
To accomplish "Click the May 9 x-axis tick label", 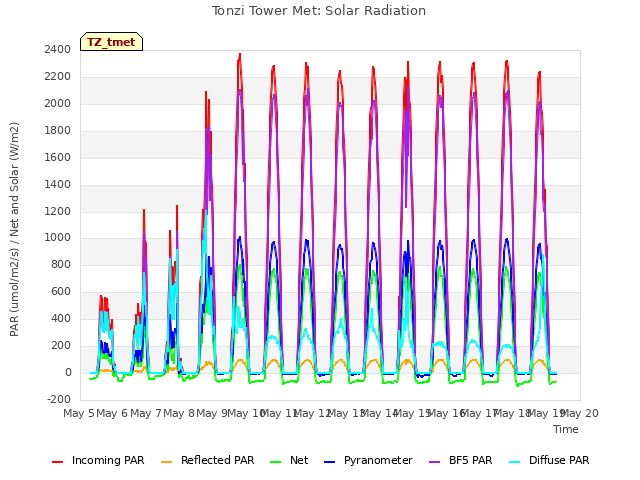I will tap(212, 413).
